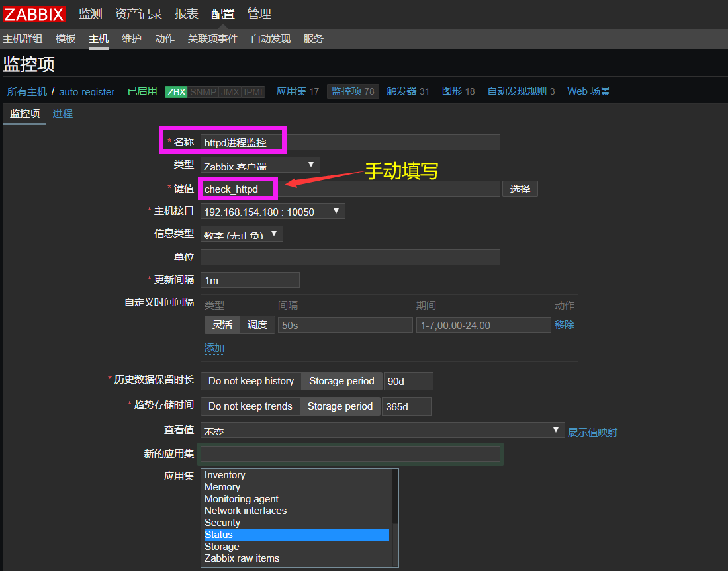
Task: Go to 自动发现 submenu
Action: [x=271, y=39]
